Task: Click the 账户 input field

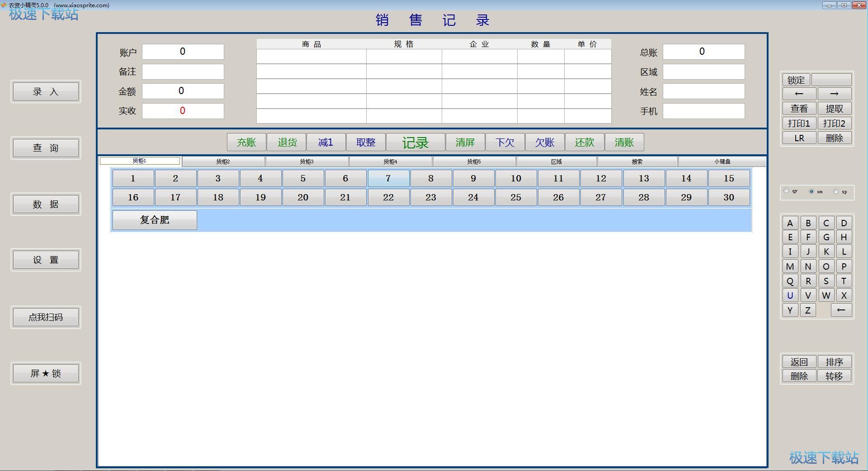Action: click(183, 52)
